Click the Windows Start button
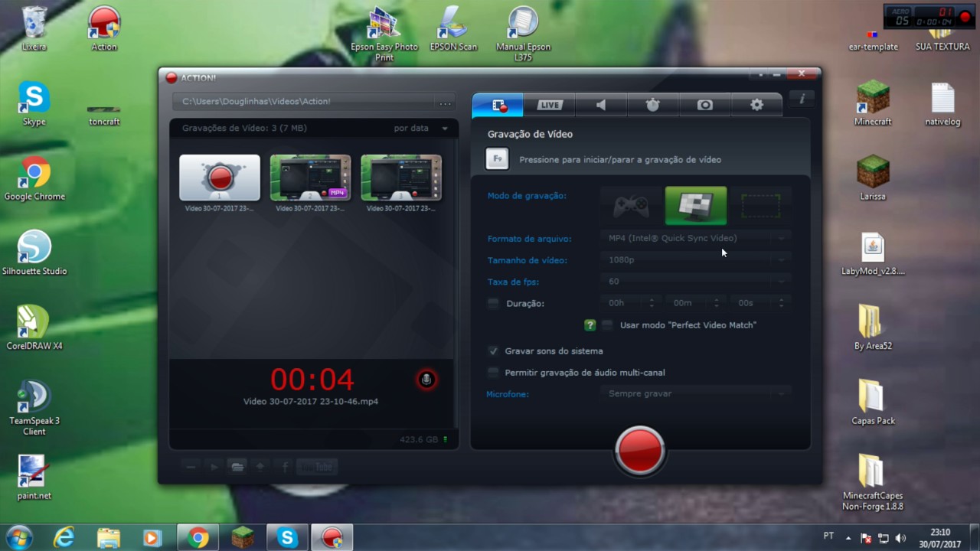This screenshot has height=551, width=980. pos(18,537)
